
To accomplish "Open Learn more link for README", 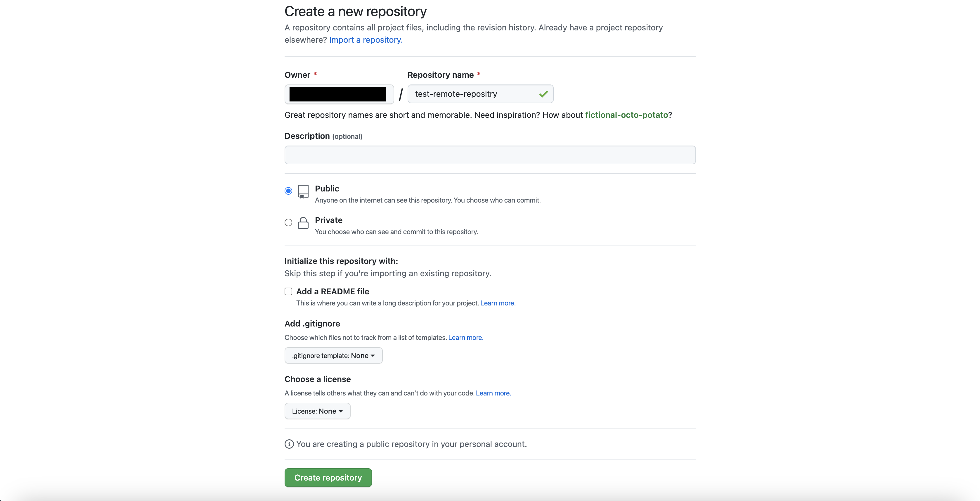I will coord(498,303).
